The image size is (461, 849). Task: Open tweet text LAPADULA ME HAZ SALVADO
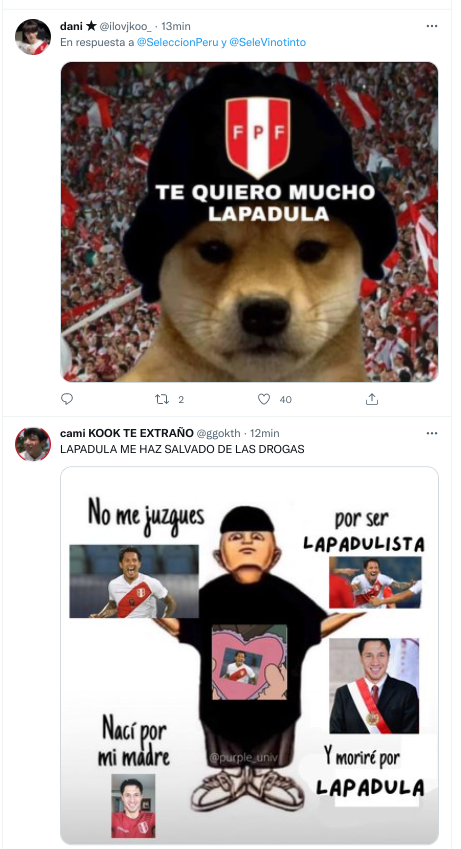182,449
